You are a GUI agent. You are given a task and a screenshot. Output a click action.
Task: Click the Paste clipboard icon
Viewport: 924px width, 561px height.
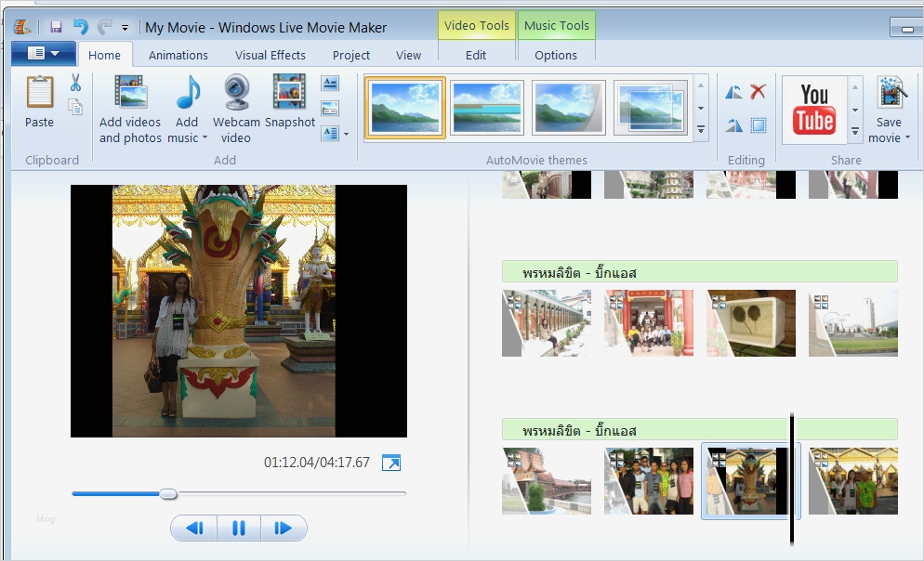coord(39,100)
